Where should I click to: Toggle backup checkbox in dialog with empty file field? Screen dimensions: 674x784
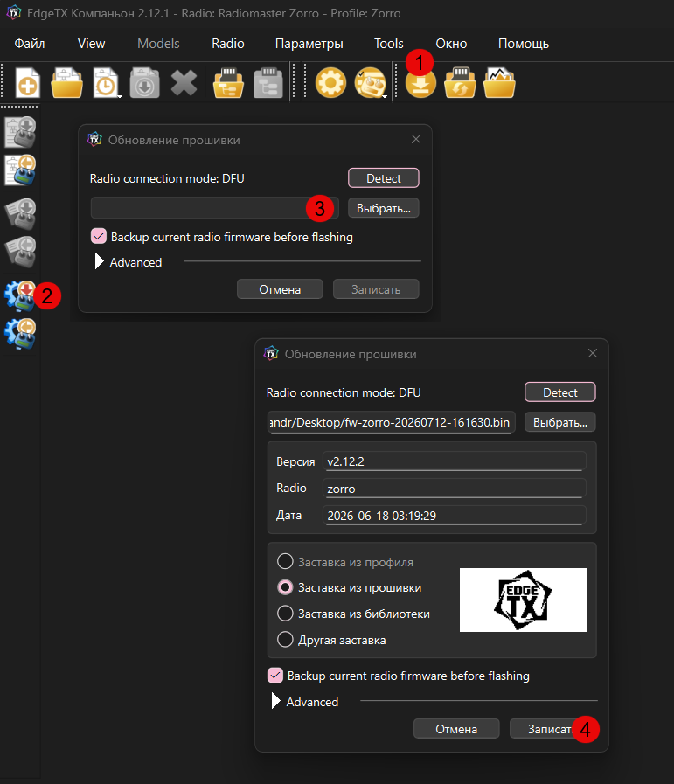pos(99,236)
